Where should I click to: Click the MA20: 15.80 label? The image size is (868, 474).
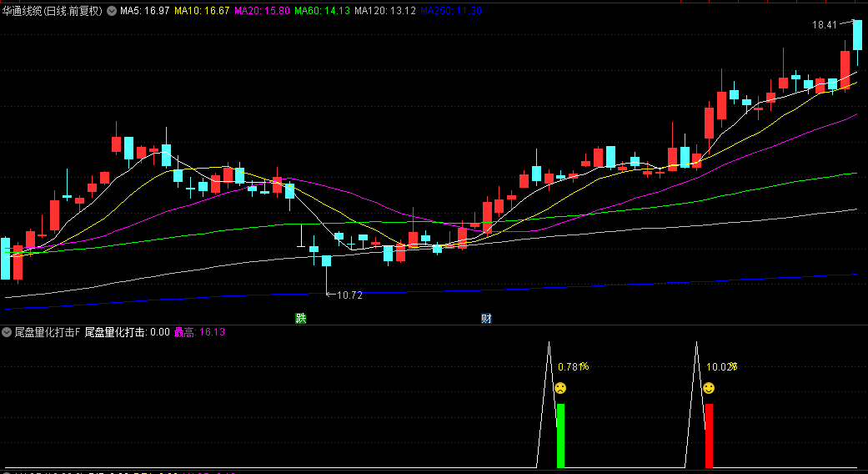[263, 11]
